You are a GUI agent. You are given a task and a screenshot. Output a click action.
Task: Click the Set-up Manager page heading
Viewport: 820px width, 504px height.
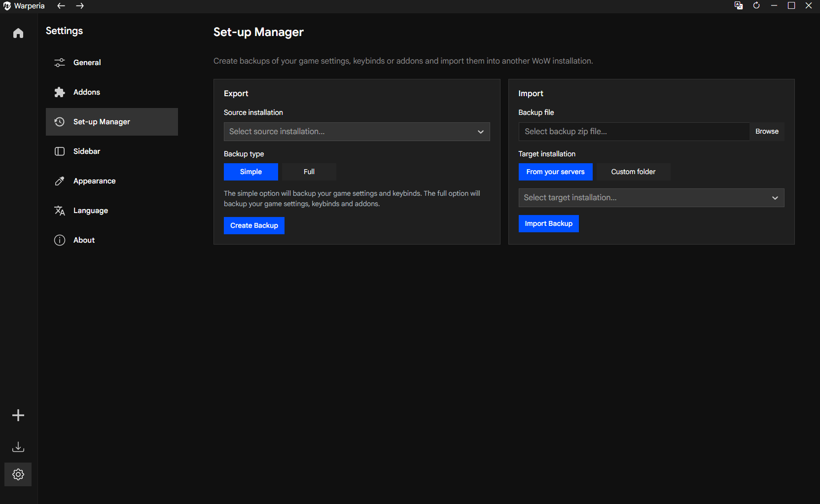[x=258, y=32]
